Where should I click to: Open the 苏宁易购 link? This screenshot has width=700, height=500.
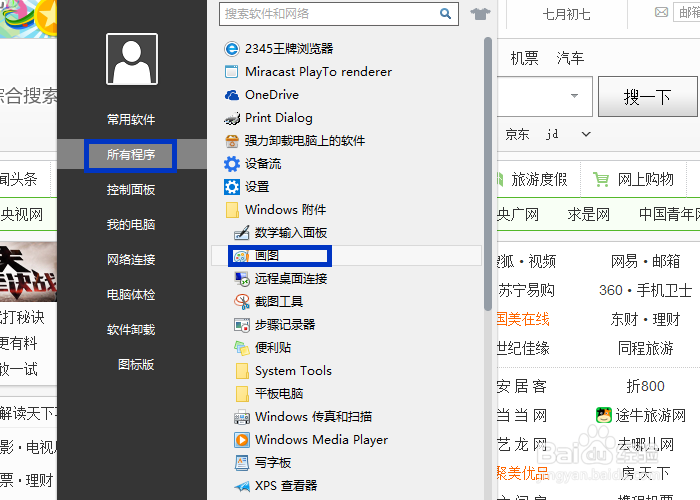[x=526, y=290]
